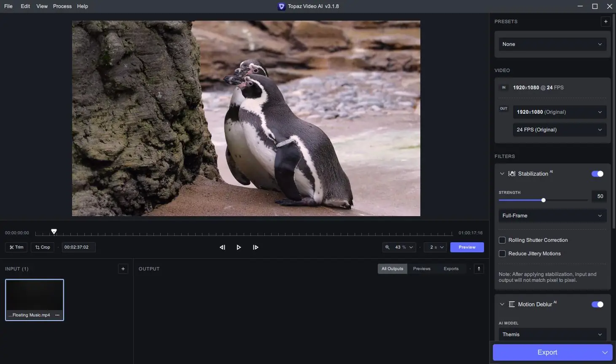The width and height of the screenshot is (616, 364).
Task: Click the Trim button
Action: click(x=16, y=247)
